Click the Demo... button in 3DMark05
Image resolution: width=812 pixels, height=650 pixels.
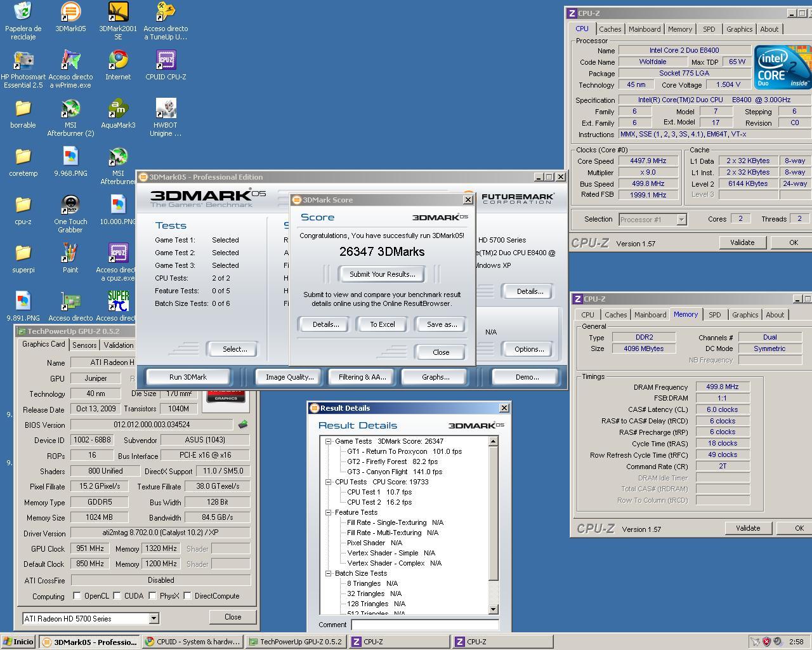coord(527,377)
